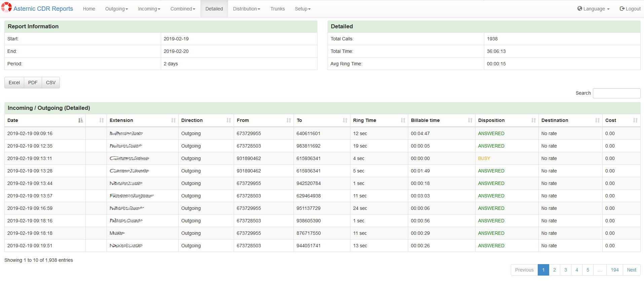Click sort icon on Cost column
This screenshot has width=644, height=285.
click(635, 120)
